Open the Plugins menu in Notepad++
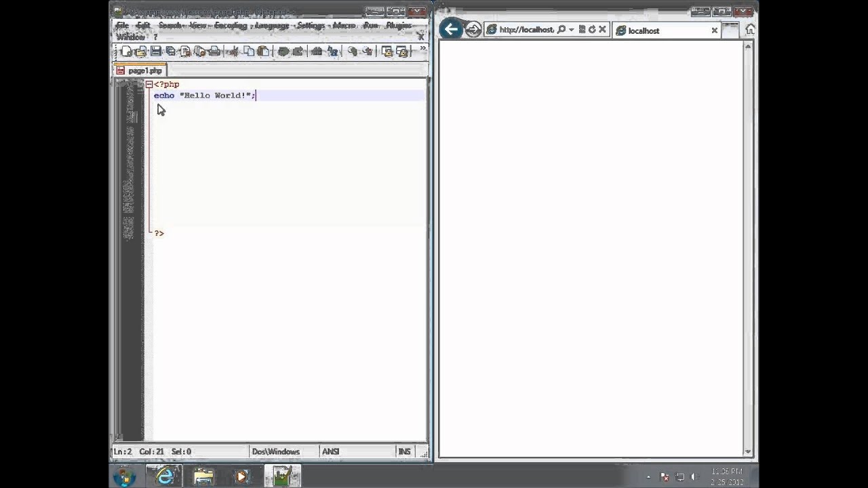 pyautogui.click(x=399, y=26)
